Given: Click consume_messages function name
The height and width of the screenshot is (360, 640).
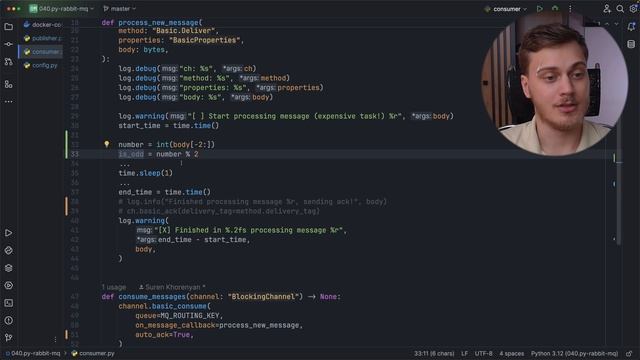Looking at the screenshot, I should coord(152,297).
